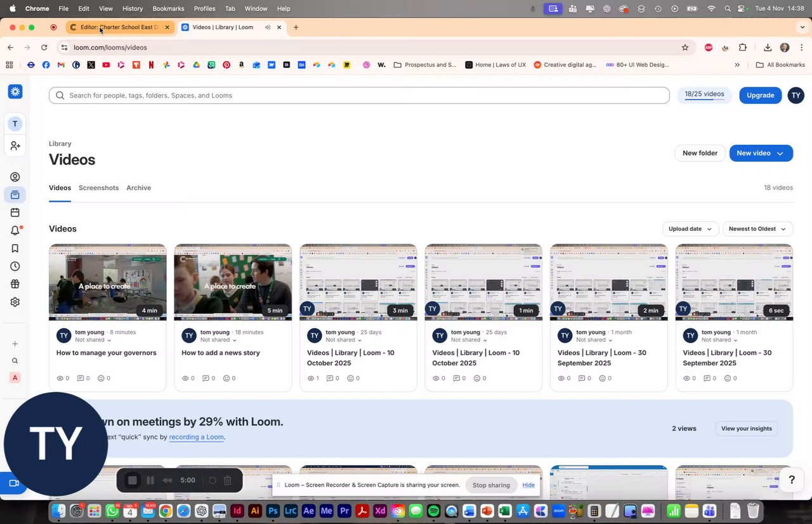Pause the Loom recording
812x524 pixels.
[150, 480]
